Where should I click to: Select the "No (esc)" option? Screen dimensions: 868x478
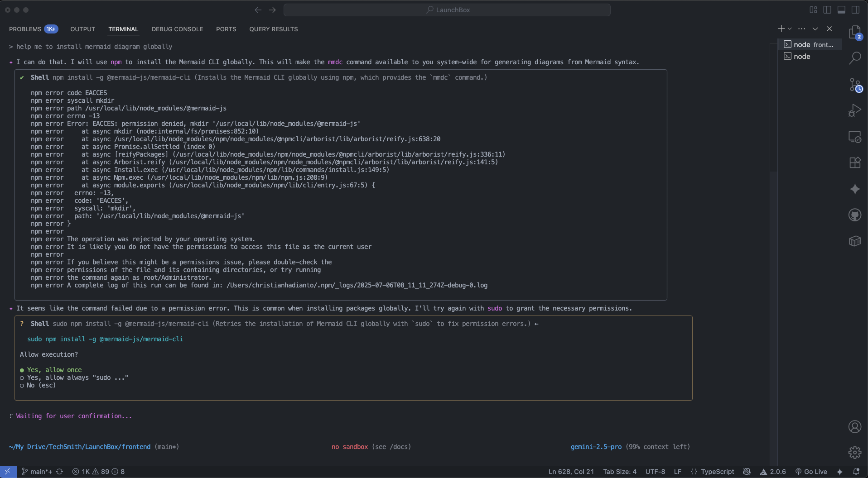(x=41, y=385)
